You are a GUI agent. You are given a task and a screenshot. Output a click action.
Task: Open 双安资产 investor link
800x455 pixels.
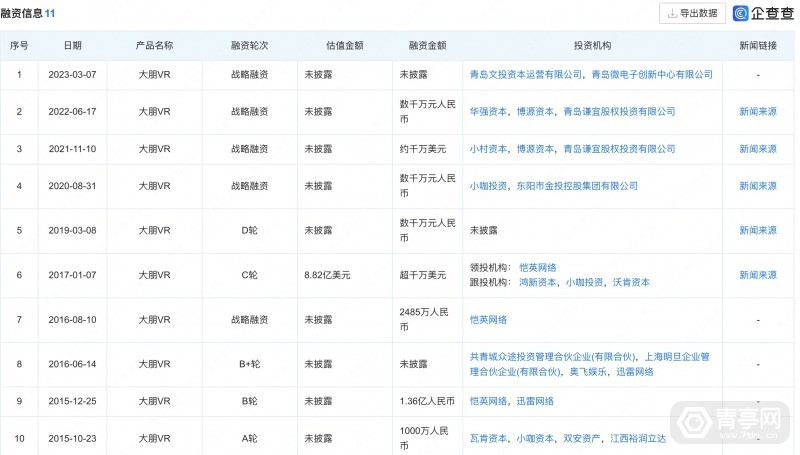click(x=582, y=439)
